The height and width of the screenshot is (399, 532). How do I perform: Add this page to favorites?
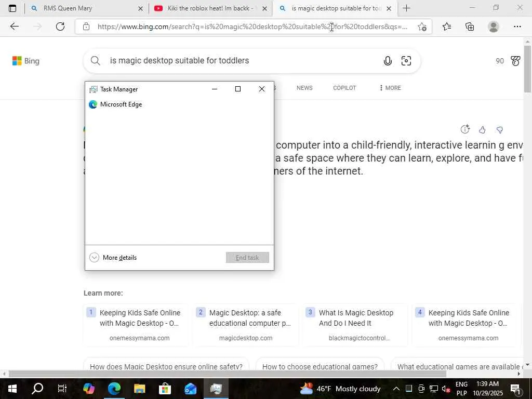[422, 27]
